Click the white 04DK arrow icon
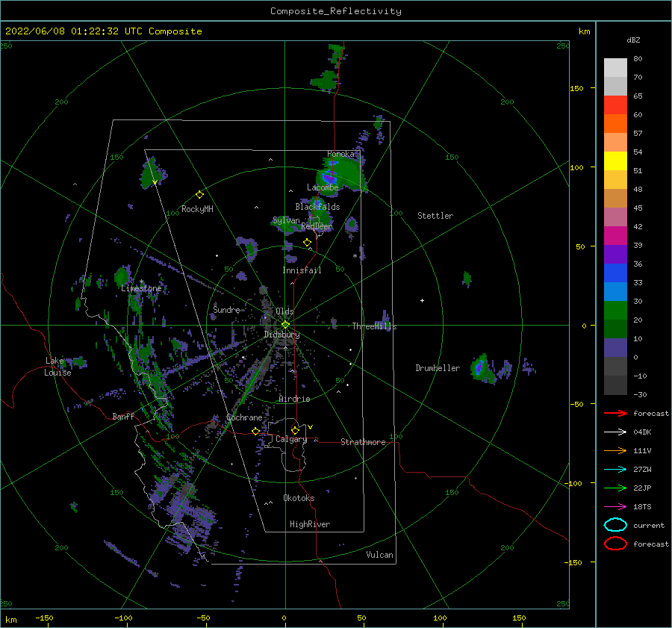Screen dimensions: 672x628 [x=615, y=432]
